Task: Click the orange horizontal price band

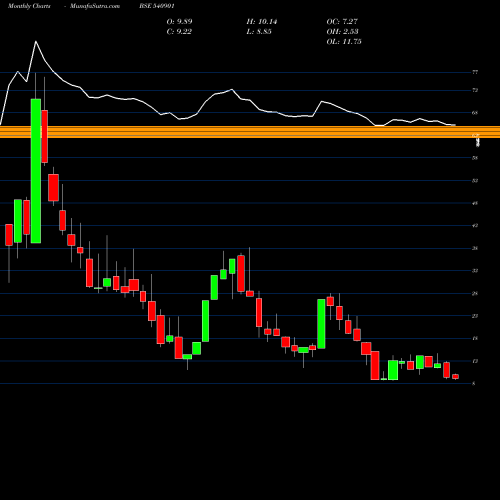Action: 250,132
